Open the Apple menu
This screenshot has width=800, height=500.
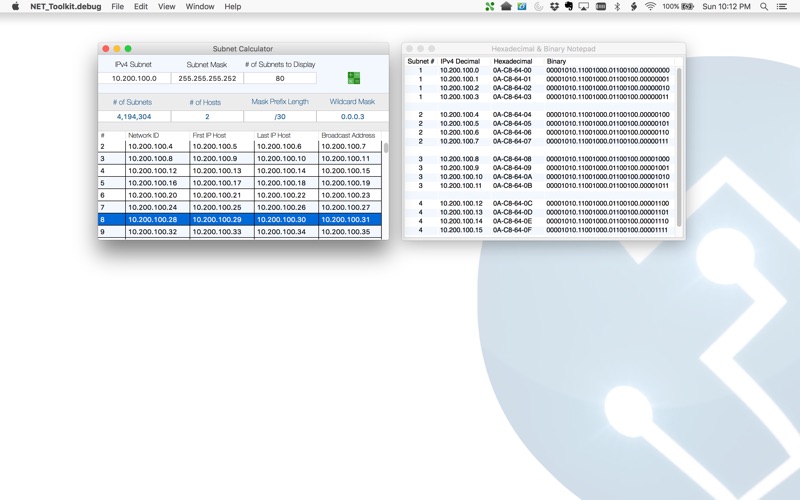point(14,6)
